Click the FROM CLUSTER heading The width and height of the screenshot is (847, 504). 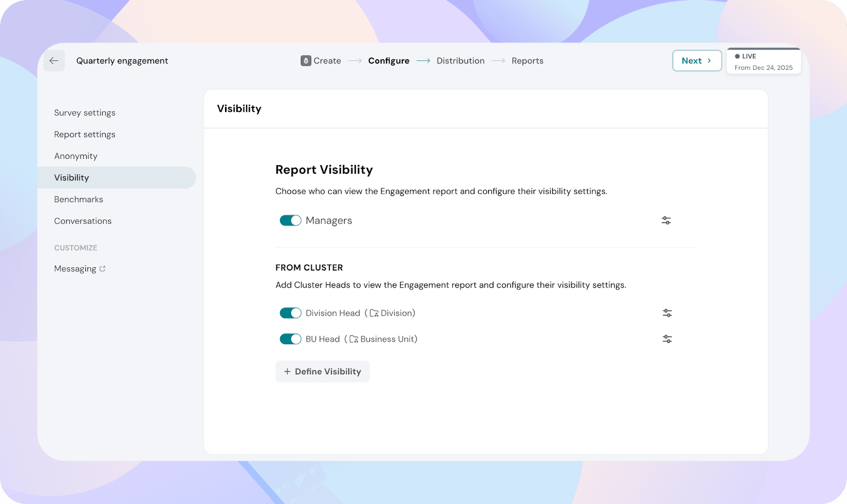309,268
